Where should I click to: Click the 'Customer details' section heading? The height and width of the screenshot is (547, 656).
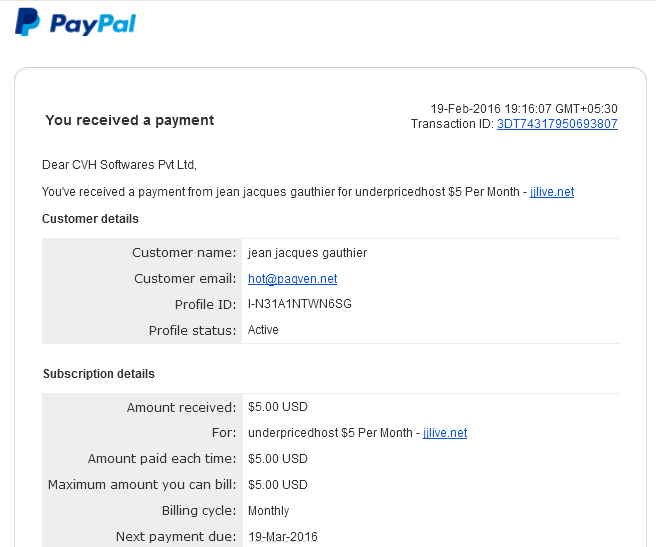point(90,219)
